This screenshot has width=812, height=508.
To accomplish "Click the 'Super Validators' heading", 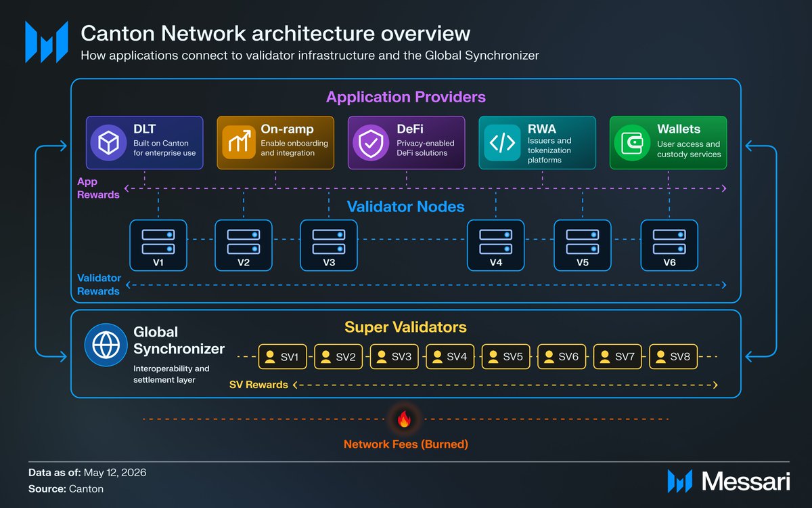I will point(406,327).
